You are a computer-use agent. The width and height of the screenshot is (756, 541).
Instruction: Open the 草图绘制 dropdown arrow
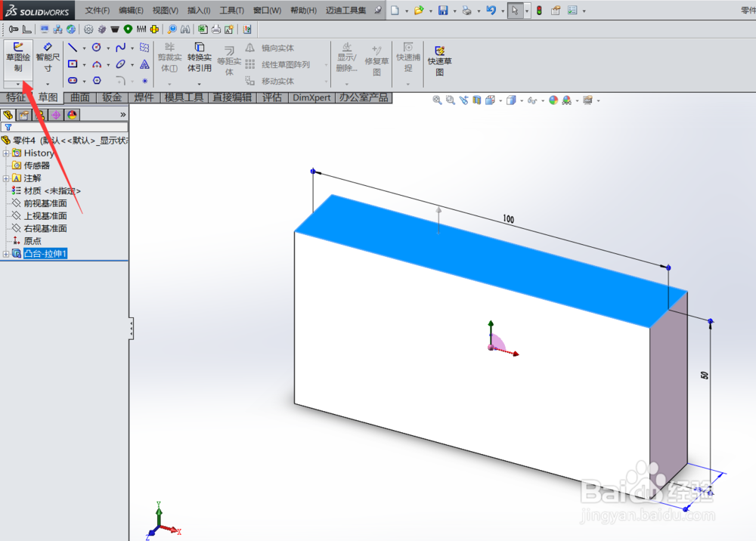(x=18, y=85)
